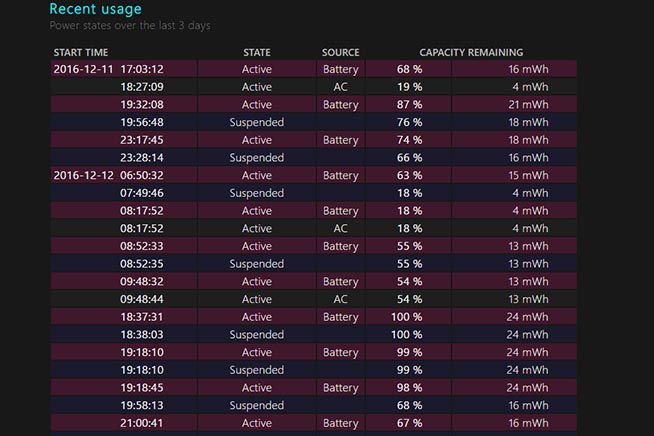This screenshot has width=654, height=436.
Task: Select the STATE column header
Action: [x=257, y=53]
